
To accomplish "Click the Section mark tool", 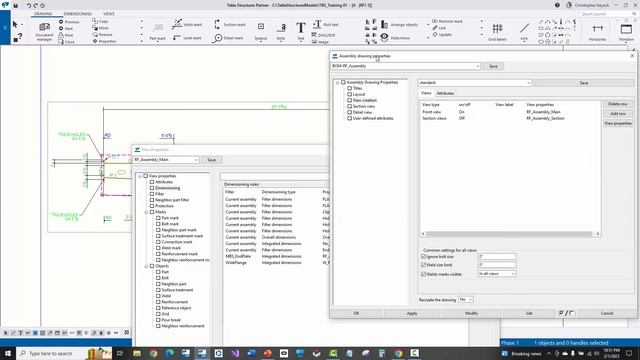I will [230, 24].
